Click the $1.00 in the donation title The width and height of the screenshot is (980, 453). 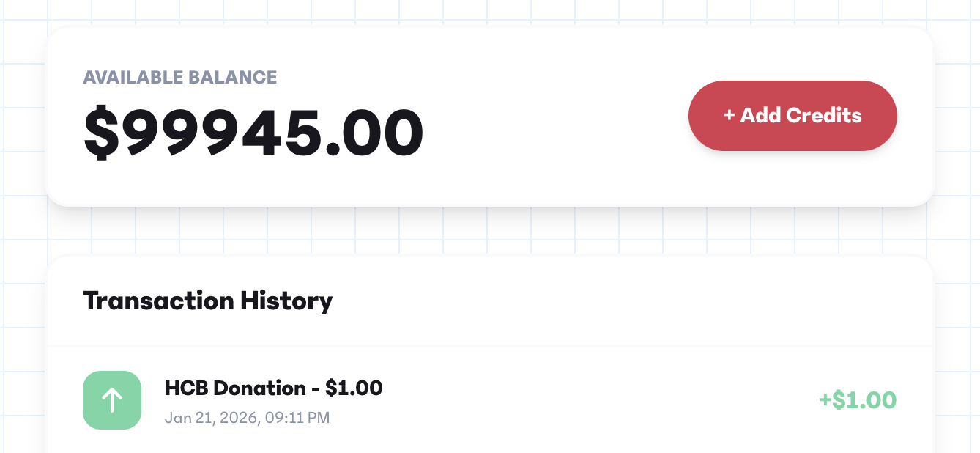pos(354,388)
